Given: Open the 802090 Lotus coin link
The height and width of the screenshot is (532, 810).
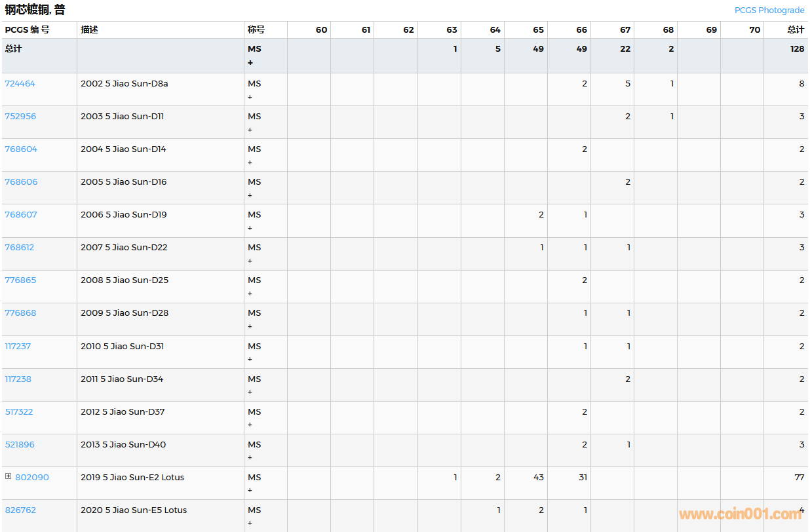Looking at the screenshot, I should pos(32,477).
